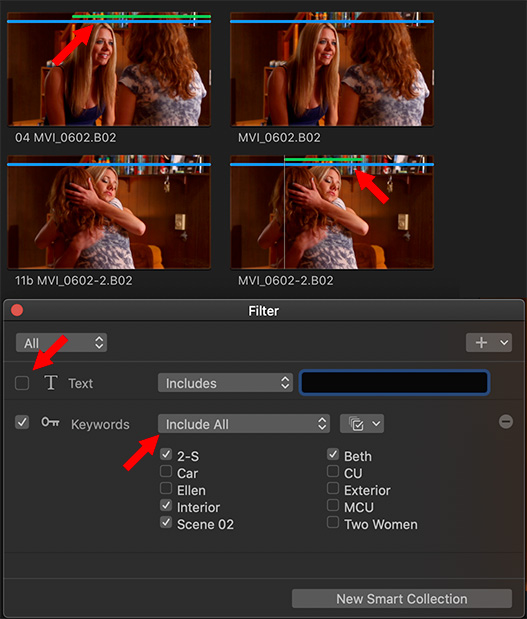Uncheck the Keywords rule checkbox
This screenshot has width=527, height=619.
point(22,422)
